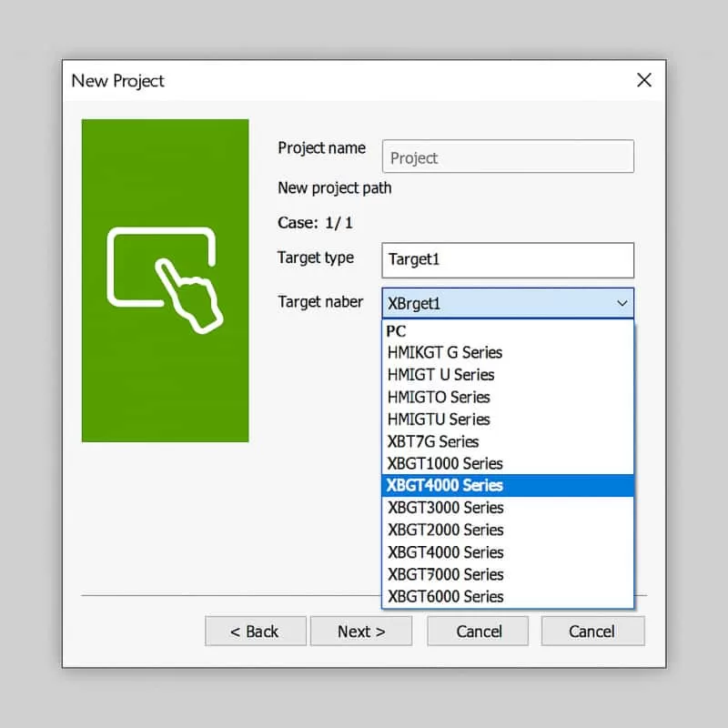Screen dimensions: 728x728
Task: Select PC from the dropdown list
Action: point(508,331)
